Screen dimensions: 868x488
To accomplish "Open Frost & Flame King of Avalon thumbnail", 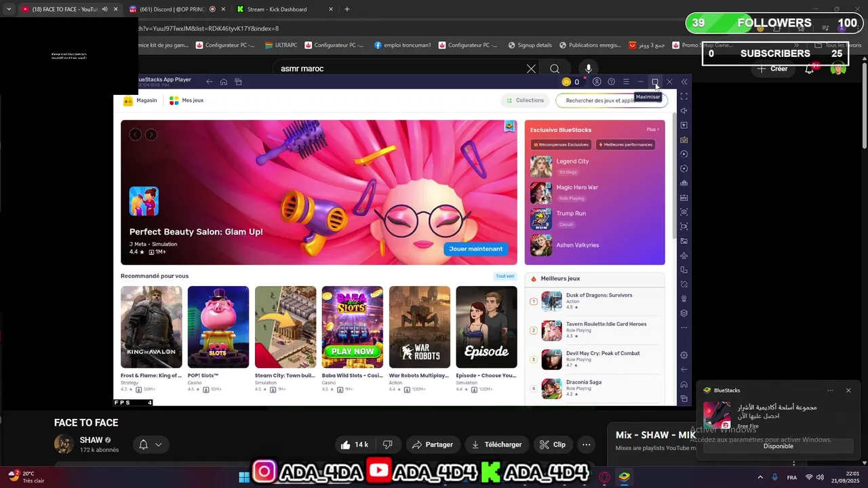I will coord(151,327).
